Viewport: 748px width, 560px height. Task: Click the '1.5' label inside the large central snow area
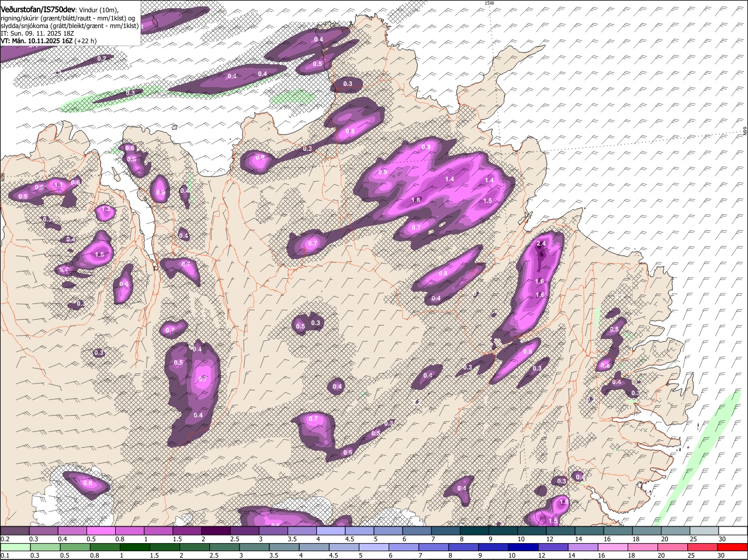[x=487, y=201]
